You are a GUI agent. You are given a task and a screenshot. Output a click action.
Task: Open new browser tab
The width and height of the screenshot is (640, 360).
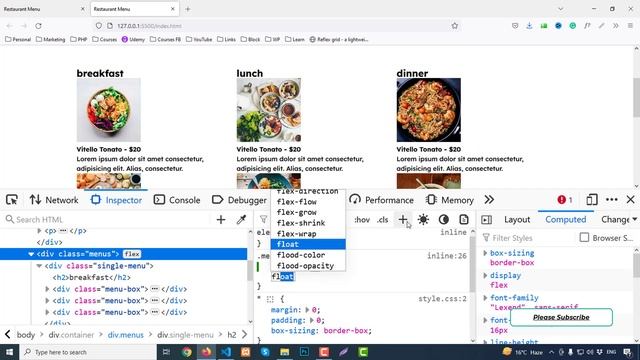coord(188,9)
